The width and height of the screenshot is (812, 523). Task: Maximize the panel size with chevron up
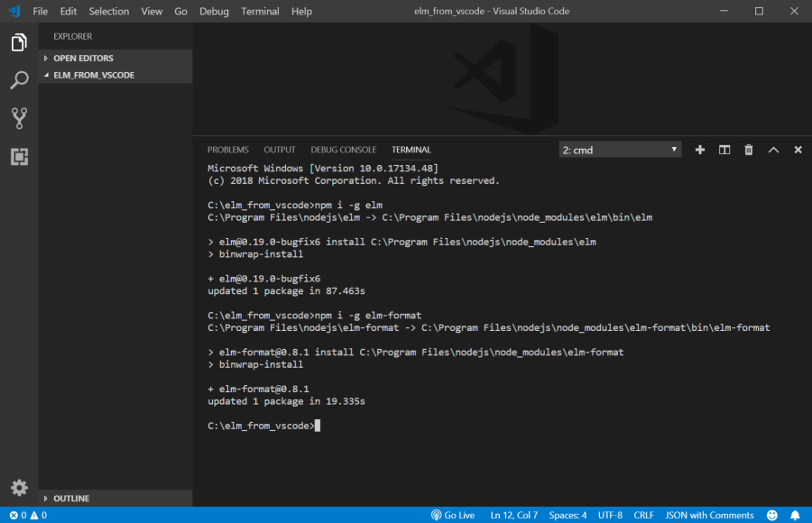773,150
